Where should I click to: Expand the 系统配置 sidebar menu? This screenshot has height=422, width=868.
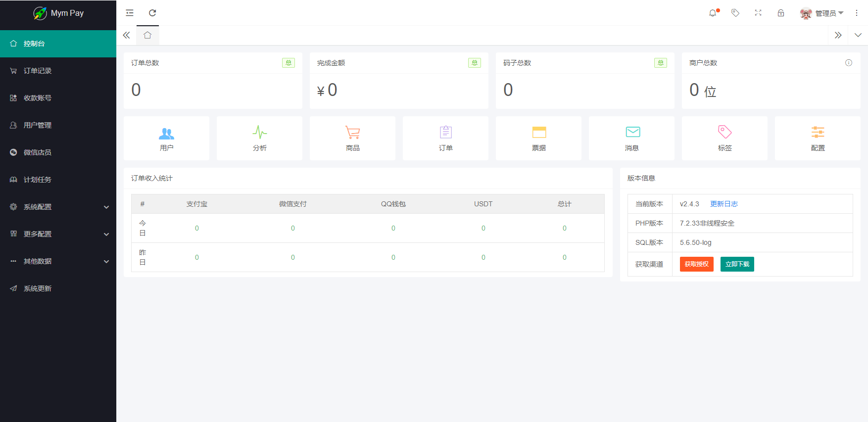point(58,207)
